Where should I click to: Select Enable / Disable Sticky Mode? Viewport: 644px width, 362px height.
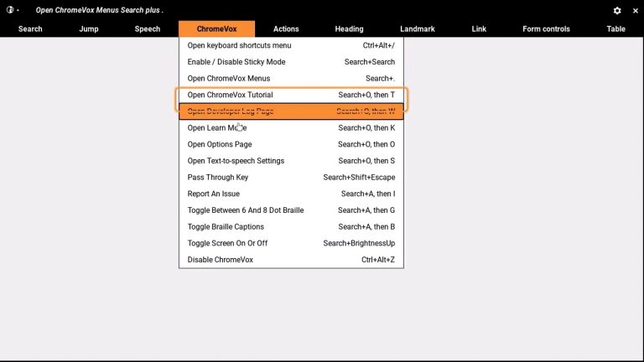pyautogui.click(x=291, y=62)
